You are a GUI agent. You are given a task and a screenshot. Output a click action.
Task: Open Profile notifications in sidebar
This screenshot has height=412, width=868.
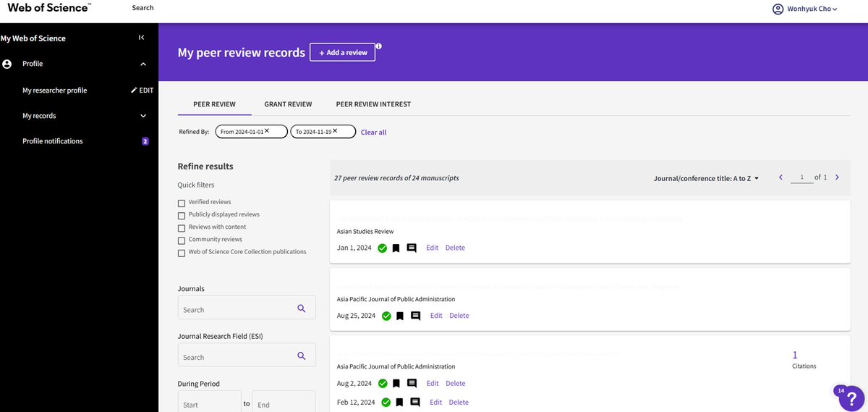[x=53, y=141]
